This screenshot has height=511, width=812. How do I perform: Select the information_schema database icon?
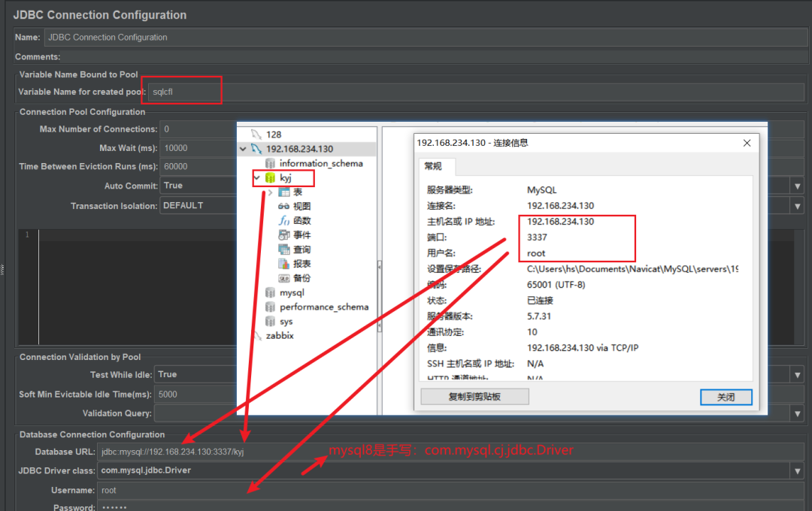270,163
